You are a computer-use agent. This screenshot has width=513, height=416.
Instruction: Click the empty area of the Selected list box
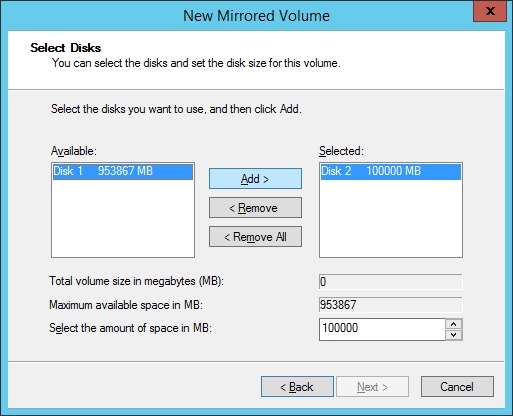coord(391,218)
